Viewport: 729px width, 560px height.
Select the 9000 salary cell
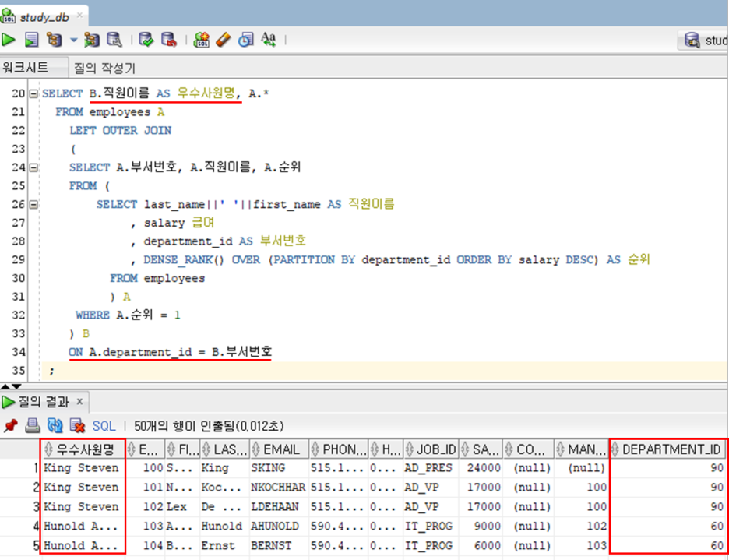[x=481, y=526]
